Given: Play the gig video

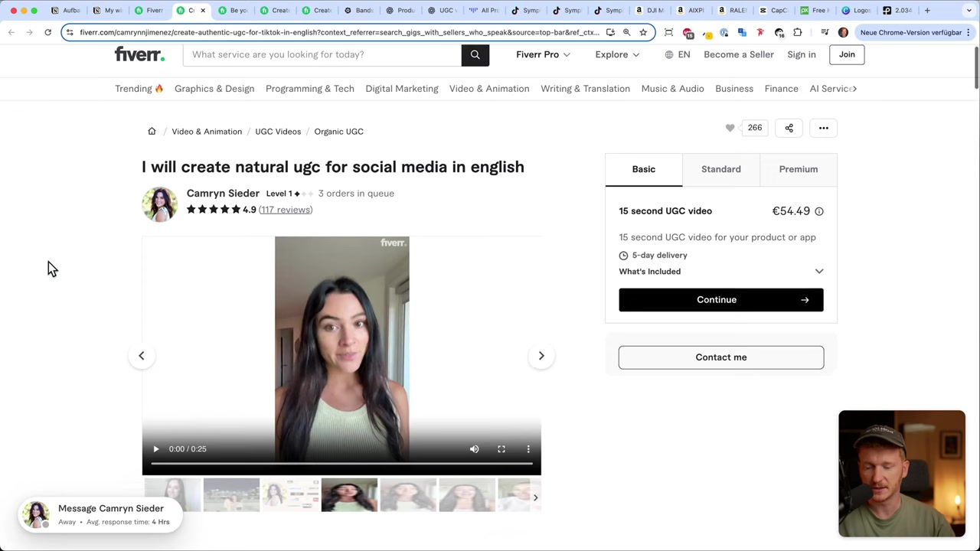Looking at the screenshot, I should (155, 449).
